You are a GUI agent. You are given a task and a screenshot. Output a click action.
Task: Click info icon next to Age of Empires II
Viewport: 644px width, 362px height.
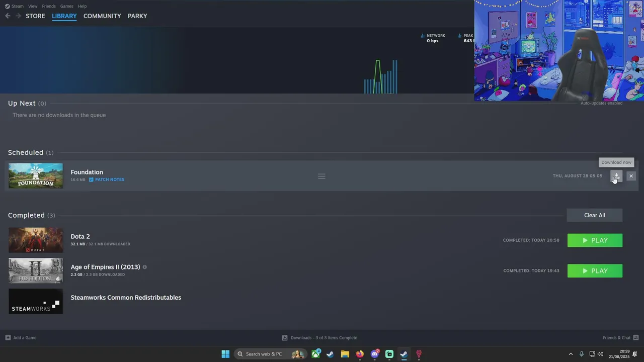click(x=145, y=267)
